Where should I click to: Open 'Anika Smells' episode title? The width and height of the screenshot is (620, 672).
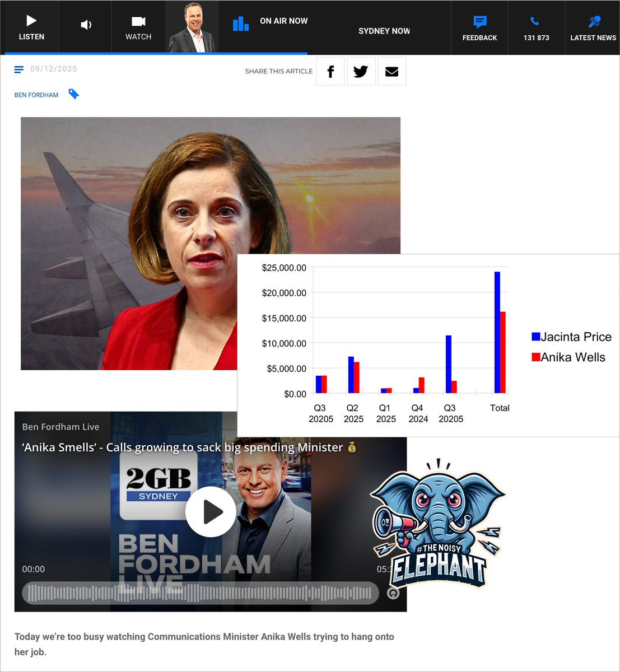pos(189,447)
